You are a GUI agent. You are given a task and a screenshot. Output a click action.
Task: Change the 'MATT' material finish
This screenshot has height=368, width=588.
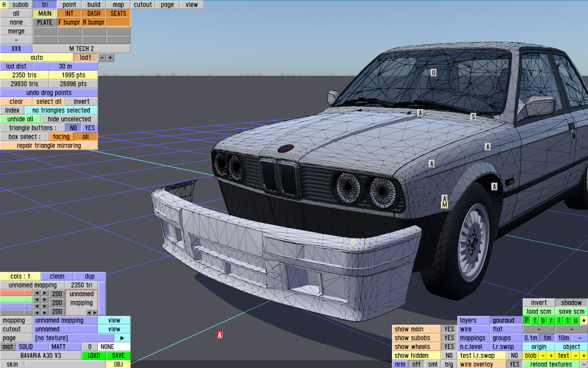(x=65, y=347)
